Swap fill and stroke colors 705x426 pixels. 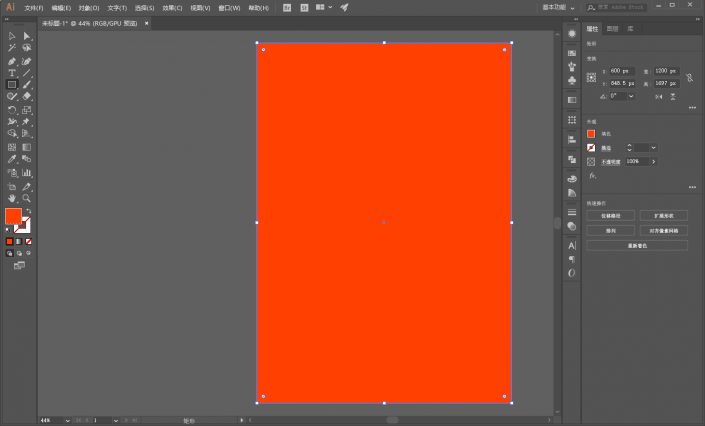coord(29,211)
